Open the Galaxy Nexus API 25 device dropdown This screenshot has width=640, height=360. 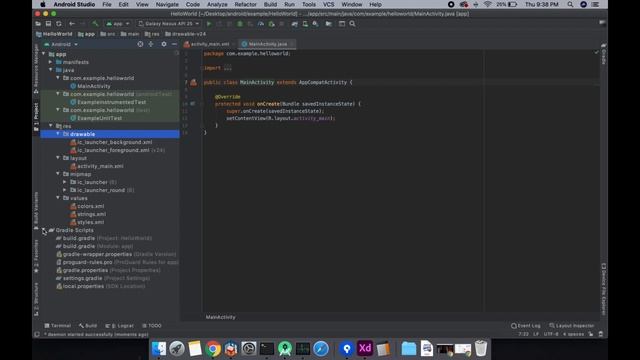pos(168,24)
